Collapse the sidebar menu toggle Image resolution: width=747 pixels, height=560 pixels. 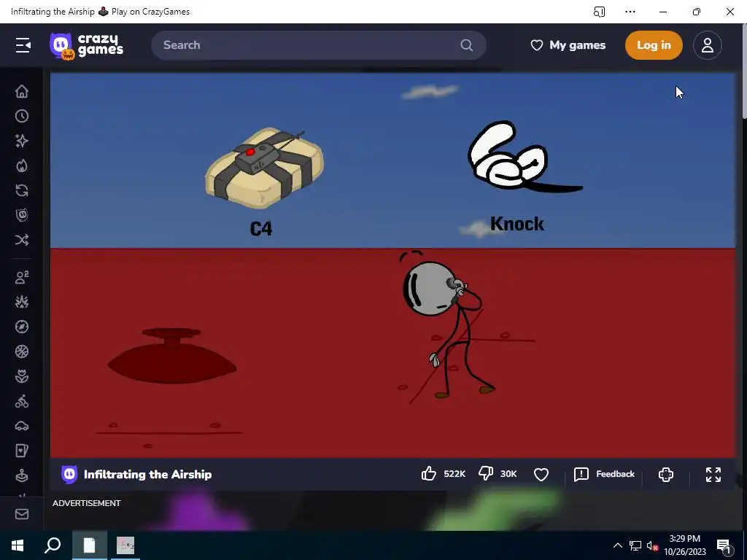[x=23, y=45]
